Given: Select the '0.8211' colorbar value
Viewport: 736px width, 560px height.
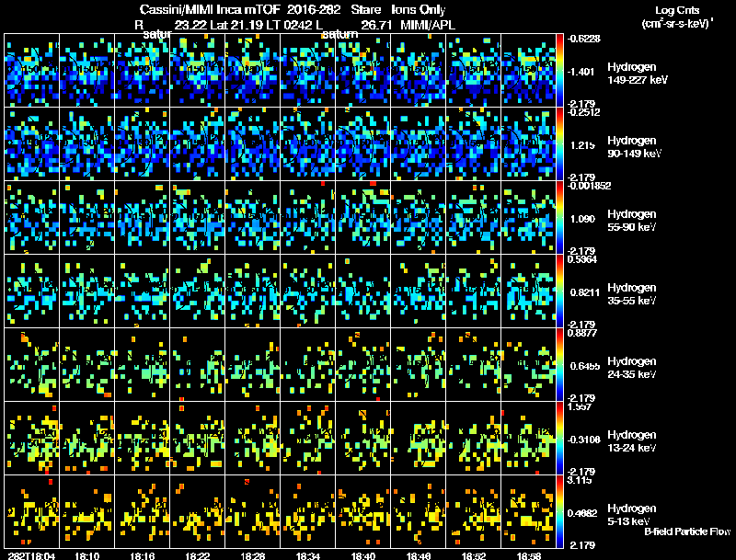Looking at the screenshot, I should tap(585, 292).
